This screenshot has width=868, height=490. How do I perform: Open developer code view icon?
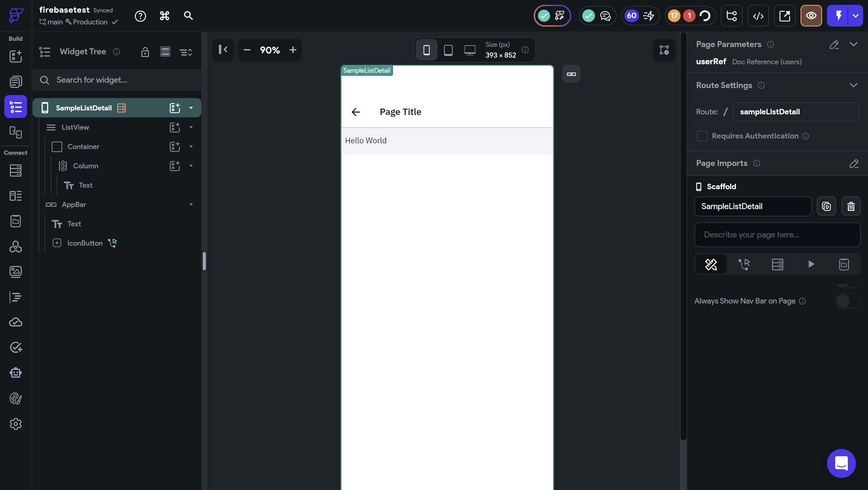pos(758,16)
